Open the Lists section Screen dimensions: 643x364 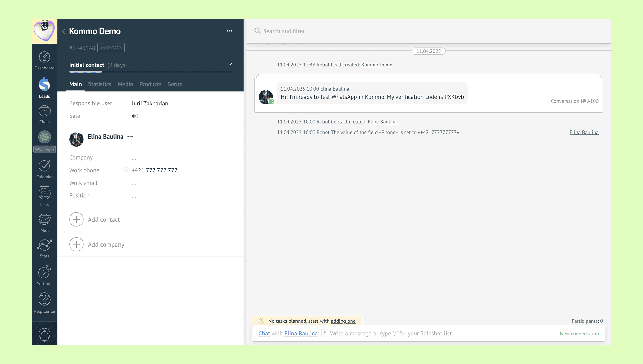coord(44,196)
